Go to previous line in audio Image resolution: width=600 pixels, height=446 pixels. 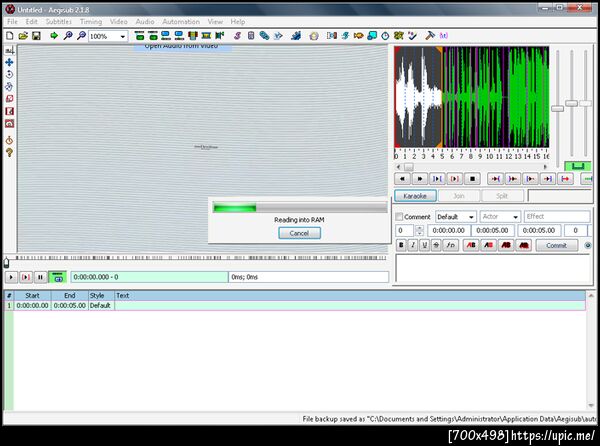pos(402,179)
